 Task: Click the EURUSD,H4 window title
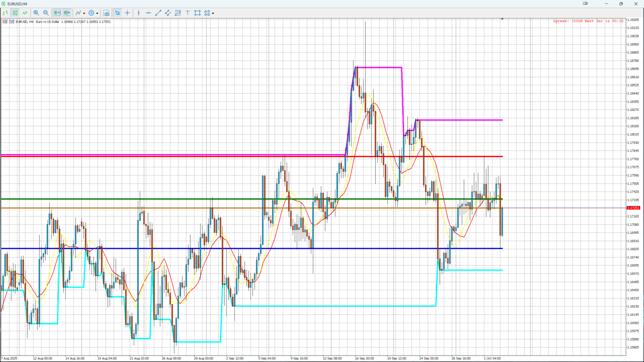[x=17, y=4]
